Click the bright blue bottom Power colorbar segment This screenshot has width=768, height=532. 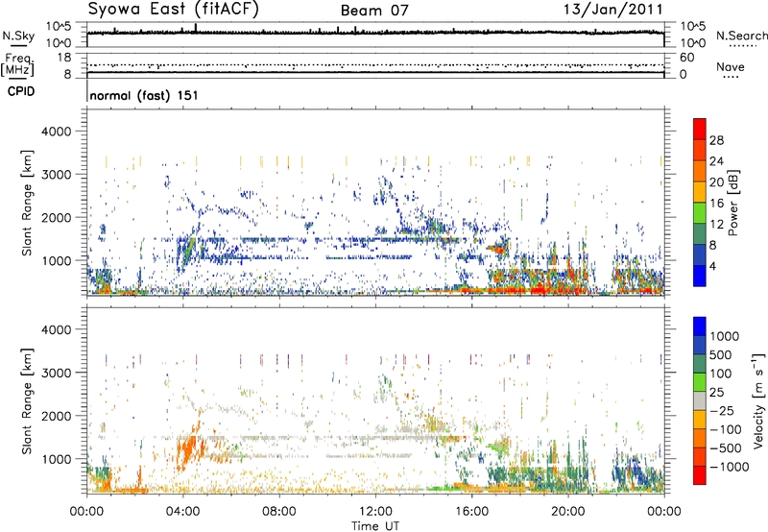(x=700, y=276)
